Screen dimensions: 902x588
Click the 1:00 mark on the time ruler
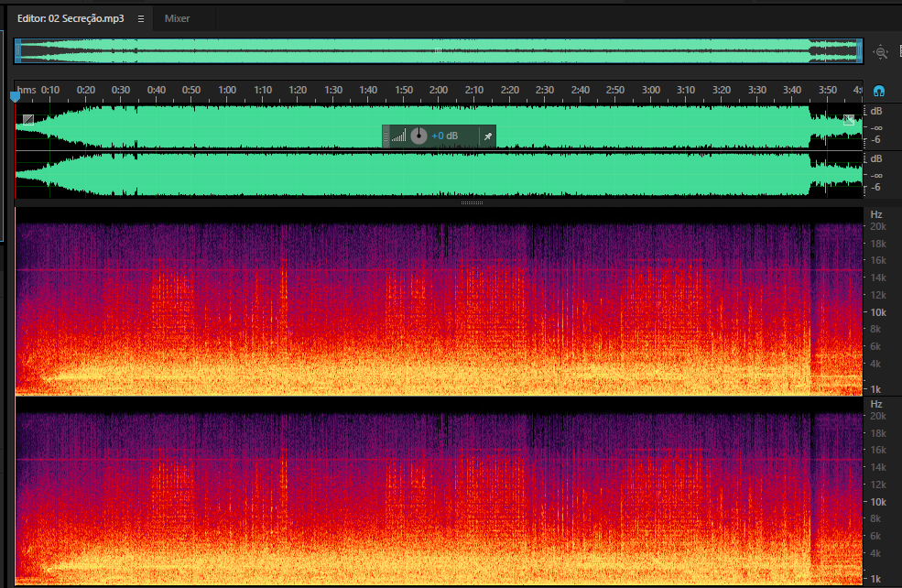pos(227,90)
